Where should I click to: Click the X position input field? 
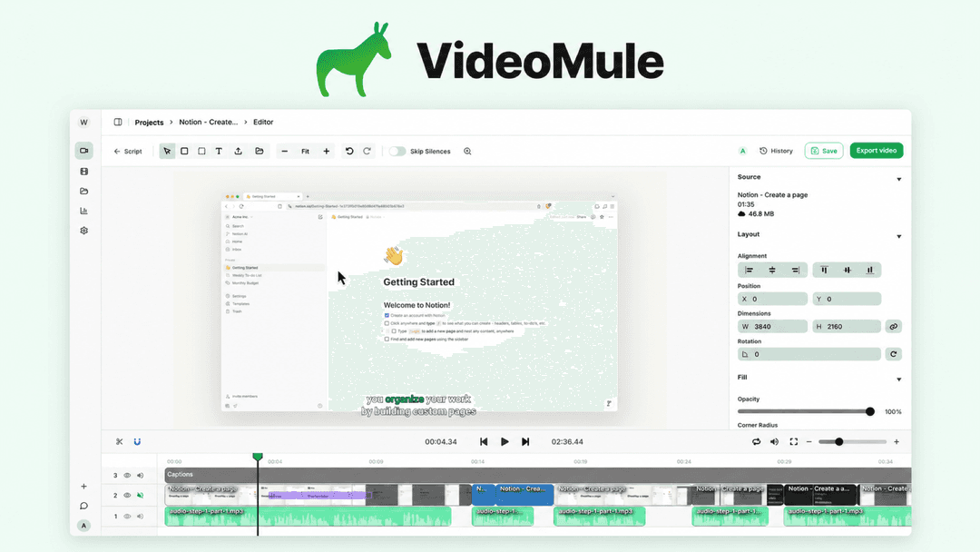772,299
